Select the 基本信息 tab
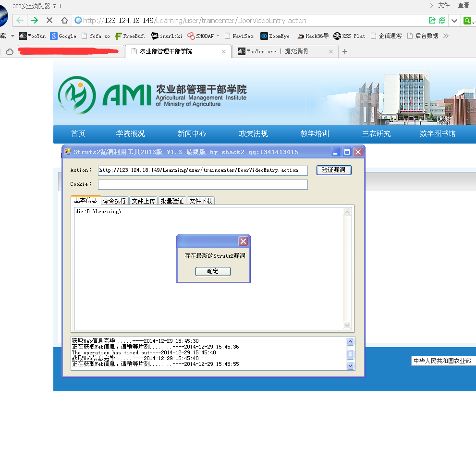This screenshot has width=476, height=459. (85, 200)
